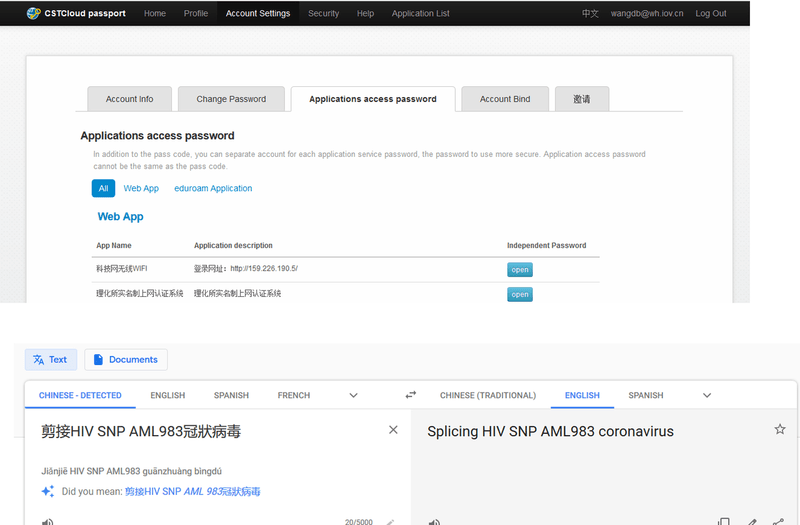The height and width of the screenshot is (525, 800).
Task: Click the sparkle suggestion icon
Action: pyautogui.click(x=47, y=491)
